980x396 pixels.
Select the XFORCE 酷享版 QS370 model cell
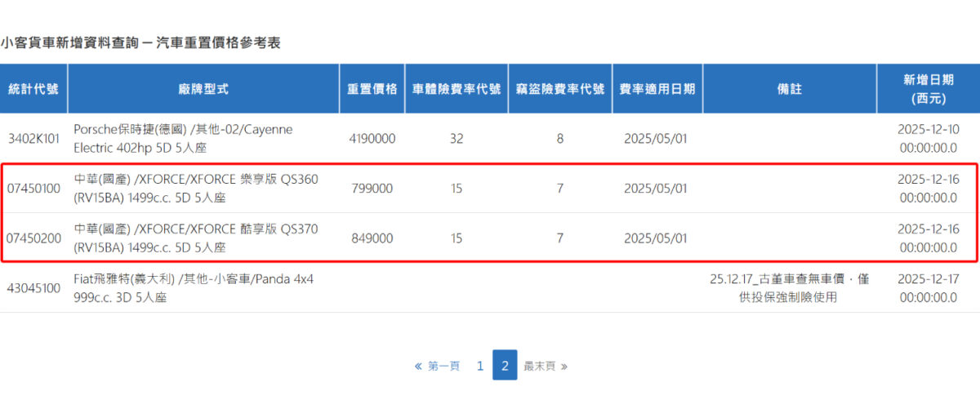coord(196,238)
